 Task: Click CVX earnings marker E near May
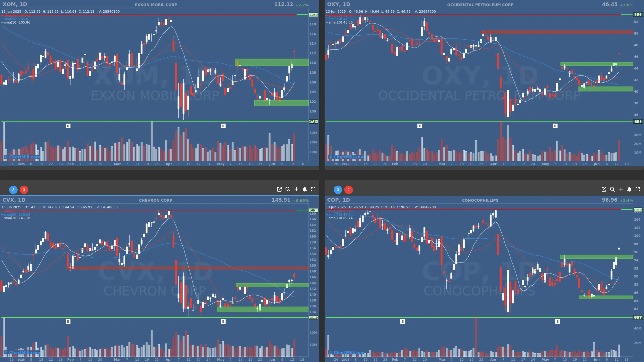pyautogui.click(x=223, y=322)
